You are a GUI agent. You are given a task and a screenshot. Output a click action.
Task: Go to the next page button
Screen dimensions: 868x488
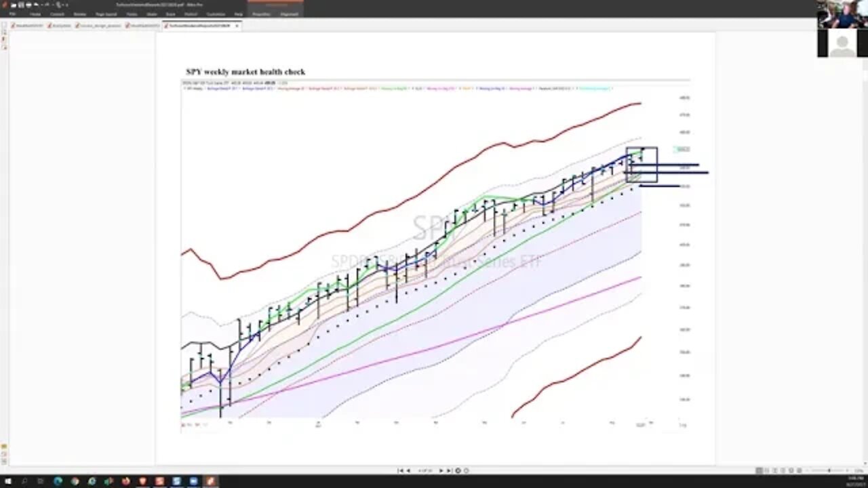(441, 470)
